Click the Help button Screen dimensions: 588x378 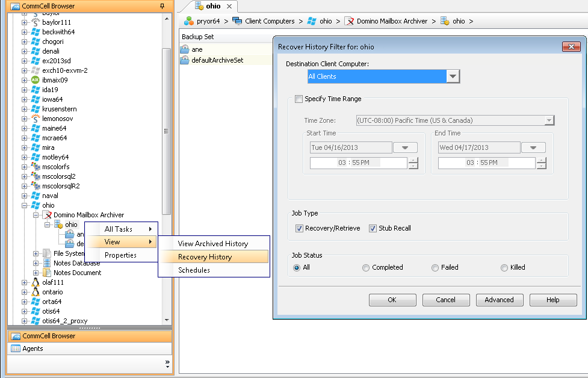tap(553, 300)
